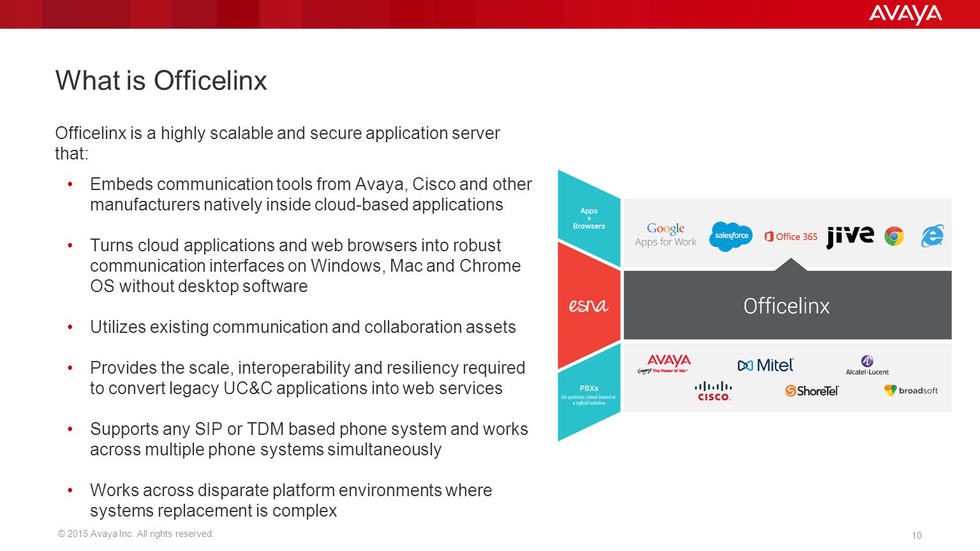Screen dimensions: 980x551
Task: Click the 2015 Avaya Inc. copyright notice
Action: tap(135, 534)
